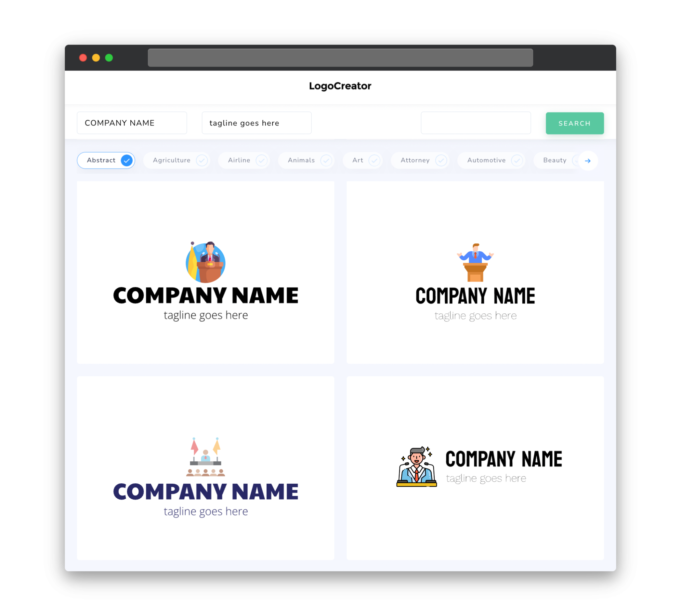Click the Agriculture category checkmark icon

pos(202,160)
